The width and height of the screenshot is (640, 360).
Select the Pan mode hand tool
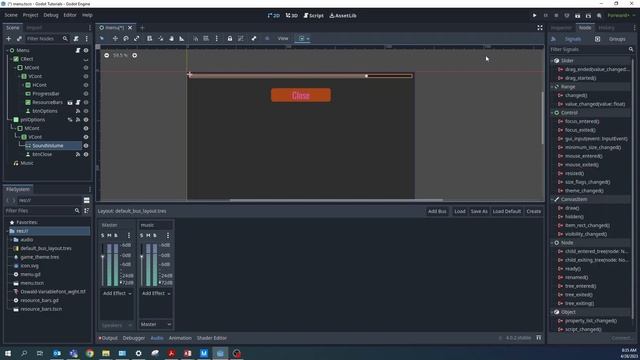[x=171, y=38]
